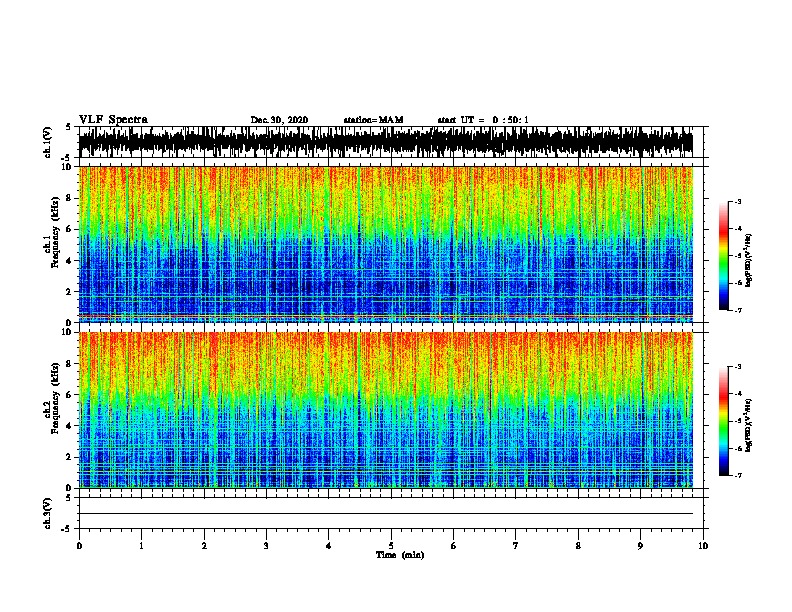The width and height of the screenshot is (792, 612).
Task: Click the ch.2 spectrogram color bar
Action: pos(724,421)
